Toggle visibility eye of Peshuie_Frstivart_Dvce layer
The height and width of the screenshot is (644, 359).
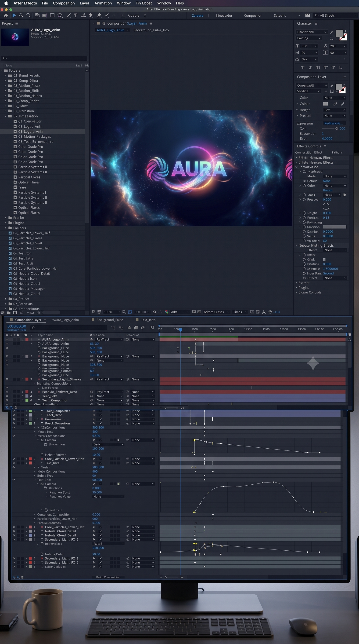[7, 392]
